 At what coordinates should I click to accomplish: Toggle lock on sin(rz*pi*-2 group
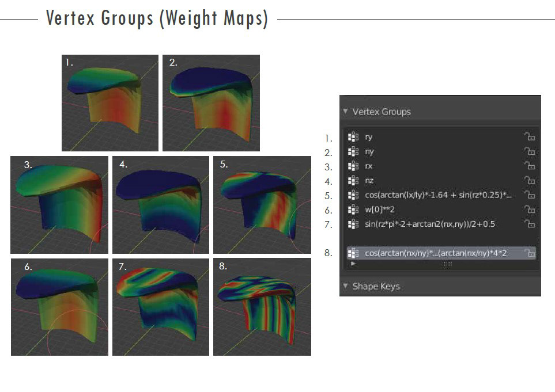[530, 223]
